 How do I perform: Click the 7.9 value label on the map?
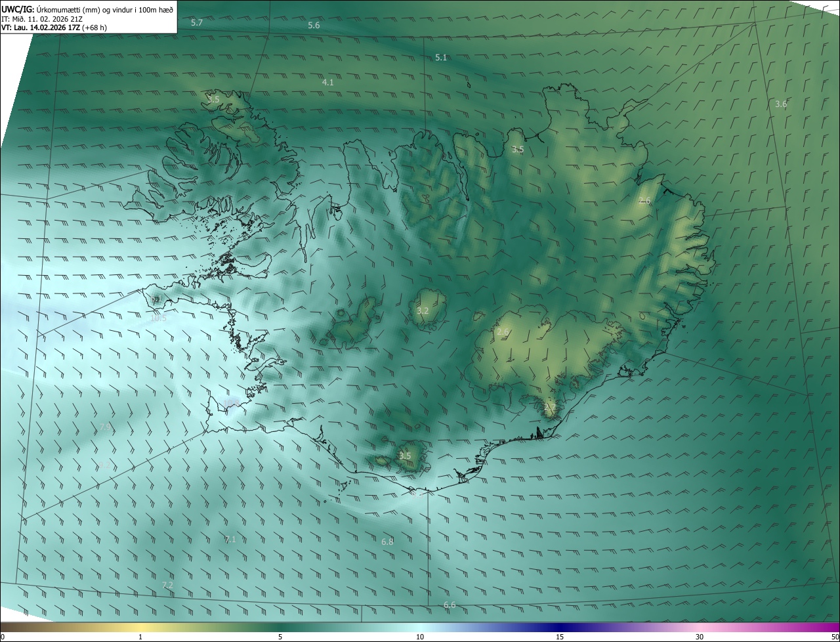coord(106,427)
